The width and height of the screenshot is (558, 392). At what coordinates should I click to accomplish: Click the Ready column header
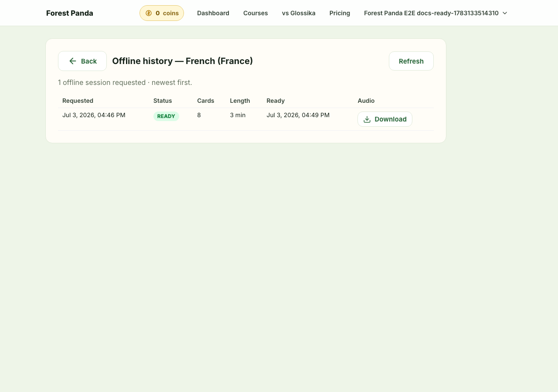click(x=276, y=101)
